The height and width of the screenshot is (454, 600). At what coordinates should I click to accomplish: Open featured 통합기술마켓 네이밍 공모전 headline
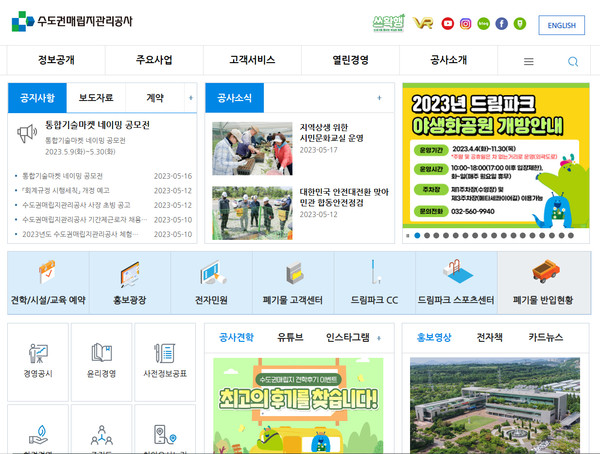(97, 125)
